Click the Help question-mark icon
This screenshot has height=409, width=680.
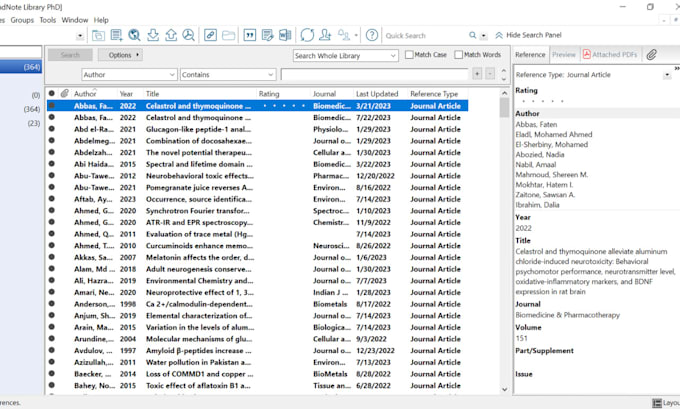click(x=372, y=35)
